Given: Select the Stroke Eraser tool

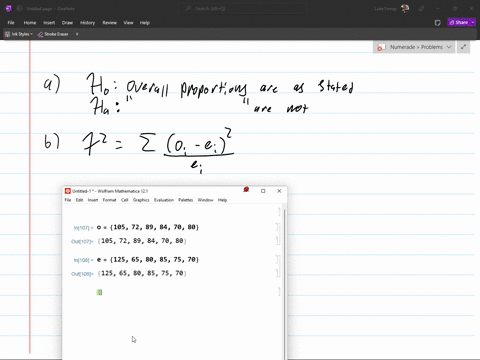Looking at the screenshot, I should [x=53, y=34].
